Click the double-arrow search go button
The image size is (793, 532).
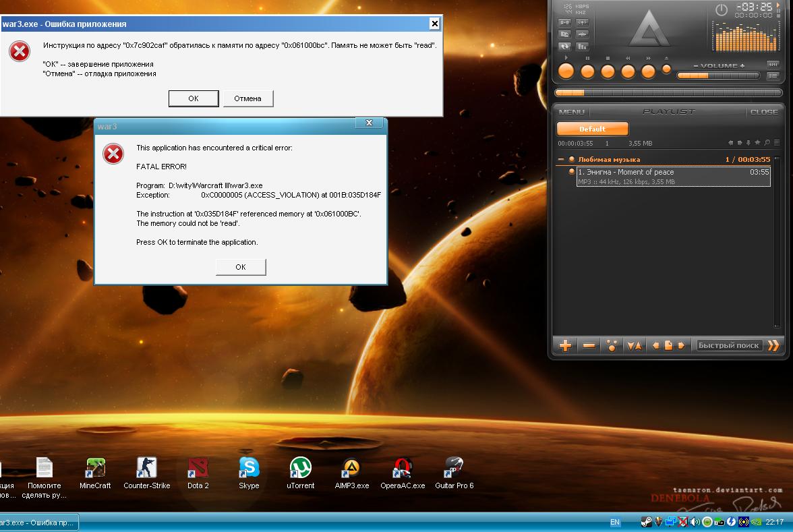(773, 345)
